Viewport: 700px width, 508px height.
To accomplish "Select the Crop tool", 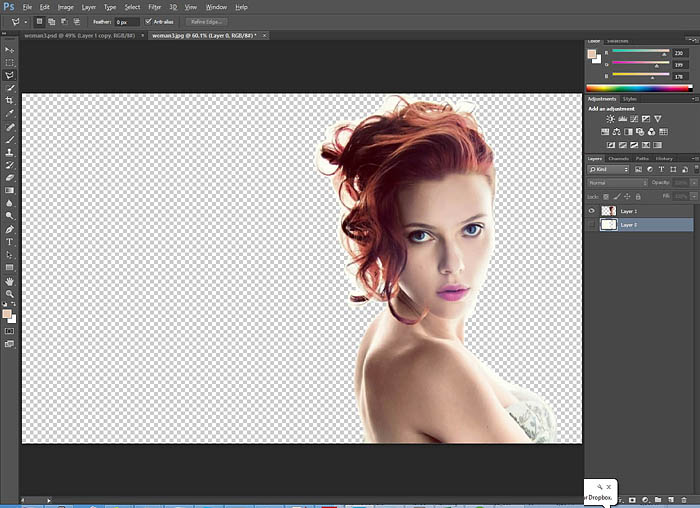I will pyautogui.click(x=10, y=101).
